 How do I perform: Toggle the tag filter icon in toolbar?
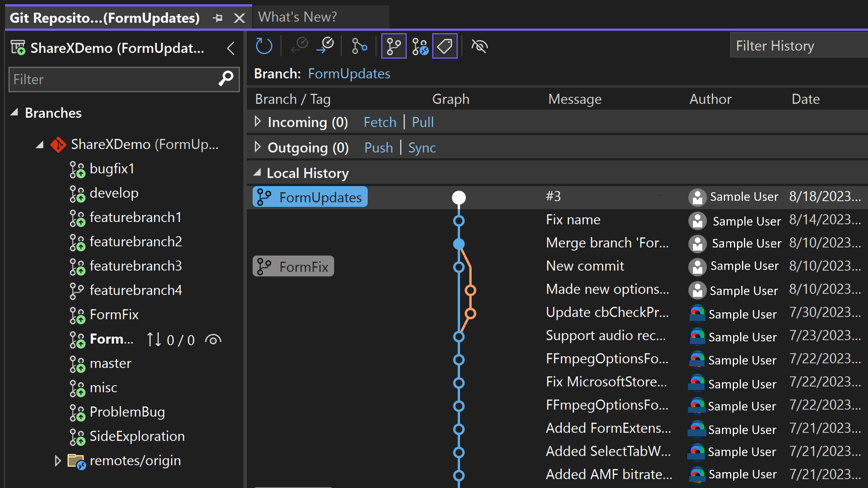pyautogui.click(x=446, y=46)
